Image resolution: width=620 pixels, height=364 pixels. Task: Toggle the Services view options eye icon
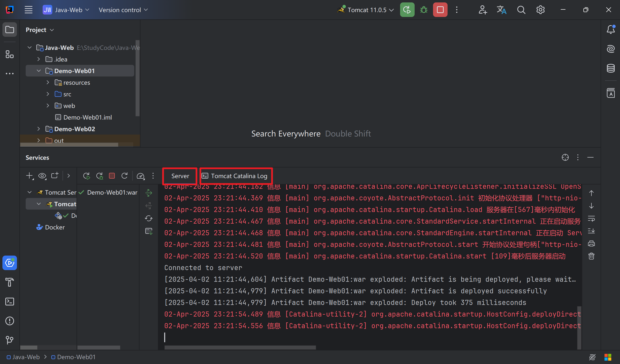pyautogui.click(x=42, y=176)
